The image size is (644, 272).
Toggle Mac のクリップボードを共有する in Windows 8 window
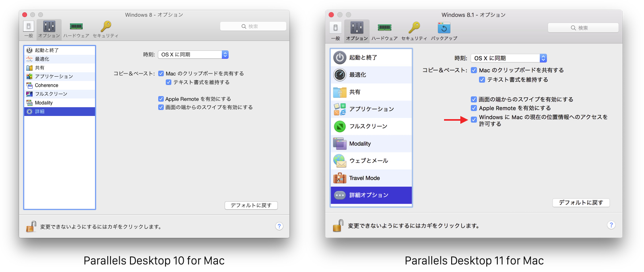pyautogui.click(x=161, y=73)
